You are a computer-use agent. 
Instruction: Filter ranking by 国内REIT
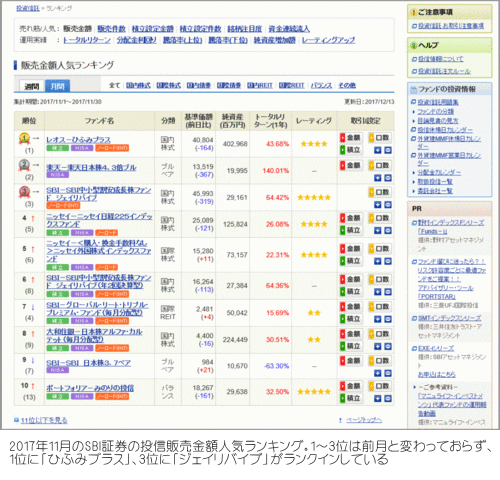click(x=260, y=86)
